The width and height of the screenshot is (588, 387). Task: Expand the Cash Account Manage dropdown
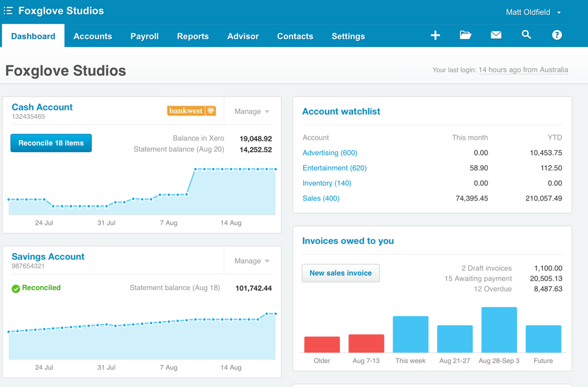(251, 111)
